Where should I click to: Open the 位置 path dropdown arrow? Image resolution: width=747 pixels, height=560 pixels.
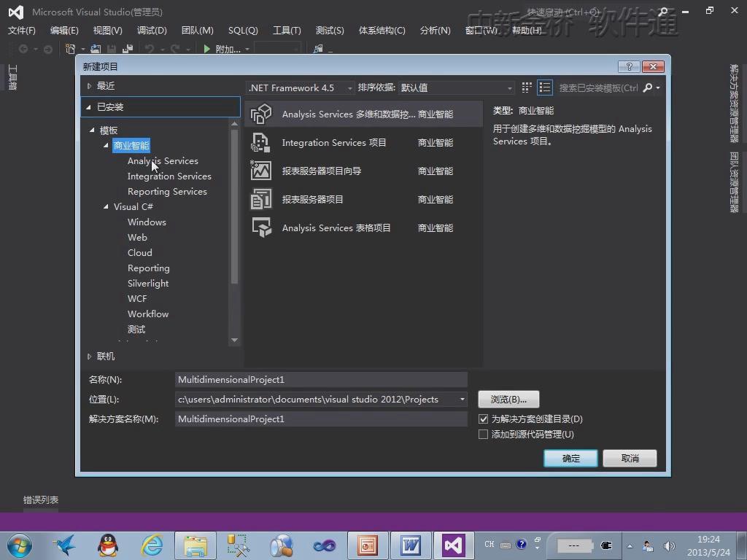point(462,400)
